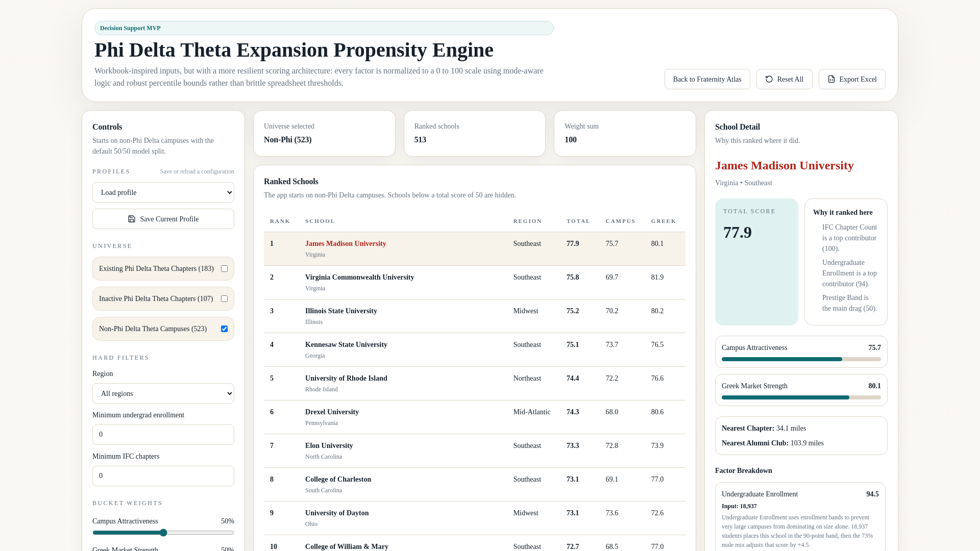Focus the Minimum IFC chapters field
The width and height of the screenshot is (980, 551).
[163, 476]
